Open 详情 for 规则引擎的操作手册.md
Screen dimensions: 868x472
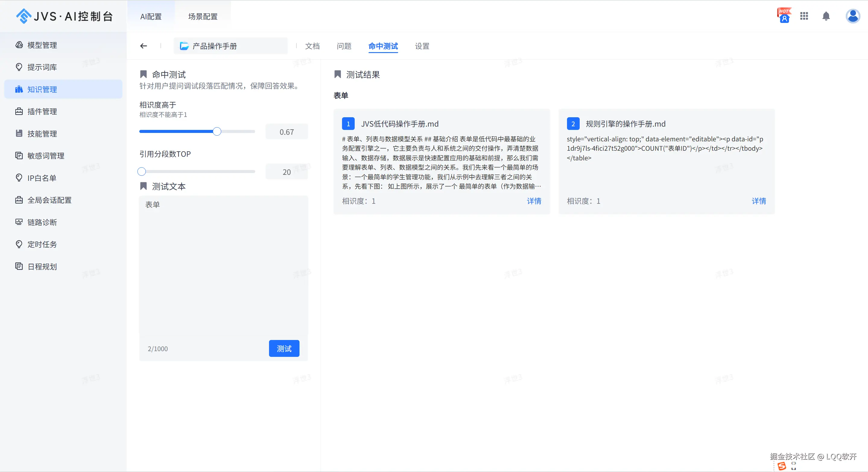[x=759, y=201]
